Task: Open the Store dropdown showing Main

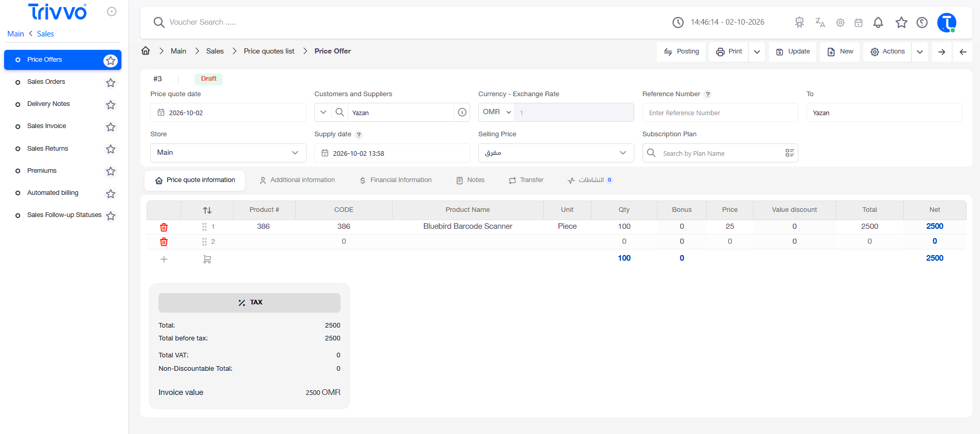Action: (x=228, y=153)
